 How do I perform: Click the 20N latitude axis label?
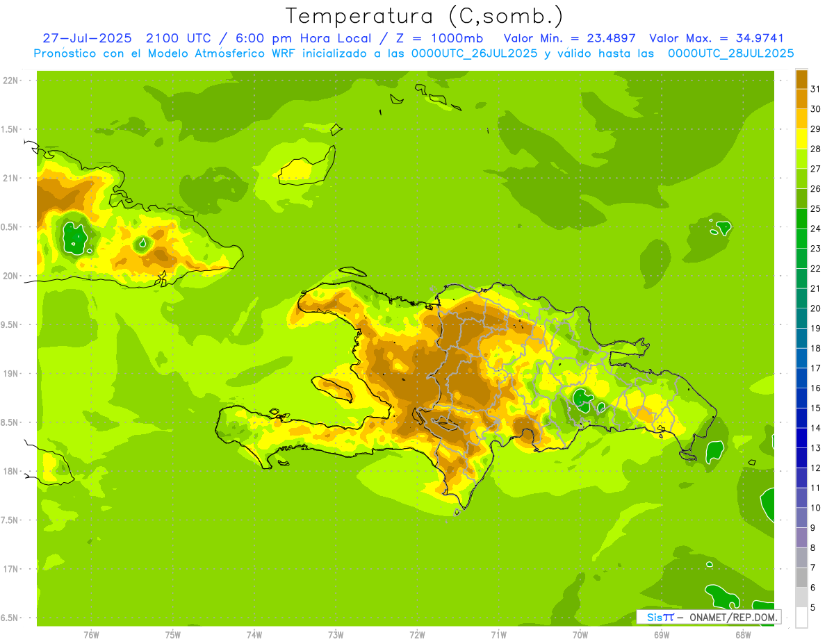click(x=10, y=276)
